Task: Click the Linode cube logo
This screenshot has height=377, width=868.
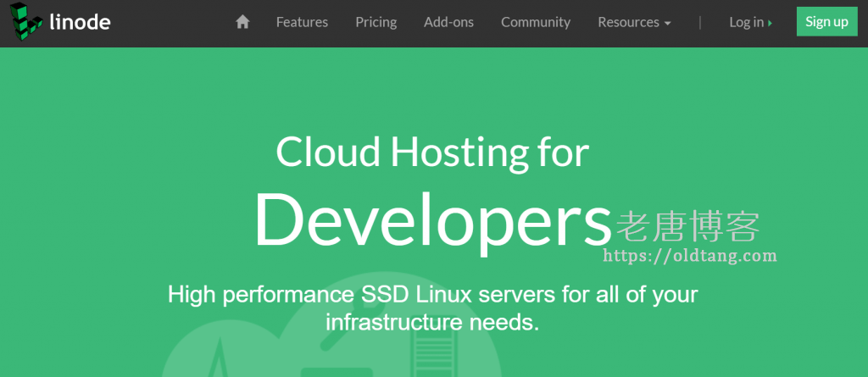Action: click(26, 21)
